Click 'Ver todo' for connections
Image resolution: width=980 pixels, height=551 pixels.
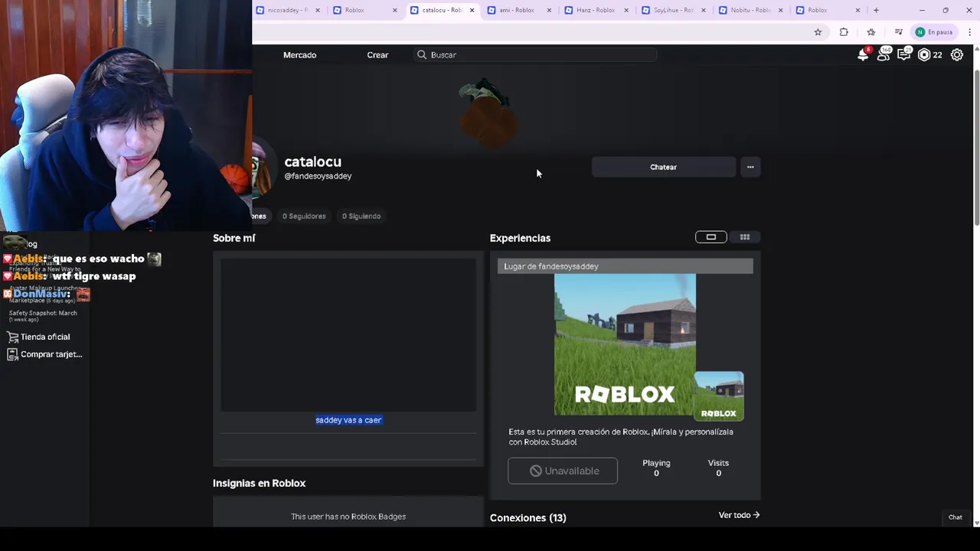[x=739, y=515]
